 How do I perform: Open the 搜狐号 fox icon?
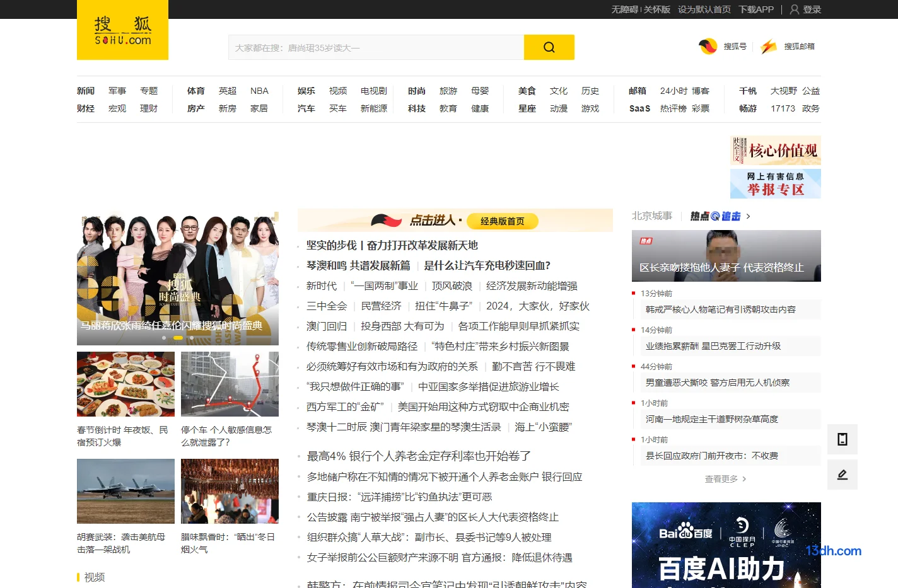pos(708,46)
